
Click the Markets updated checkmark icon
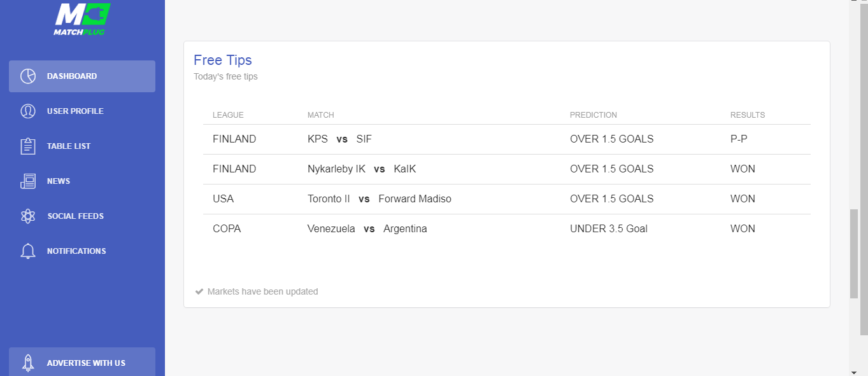[x=199, y=291]
